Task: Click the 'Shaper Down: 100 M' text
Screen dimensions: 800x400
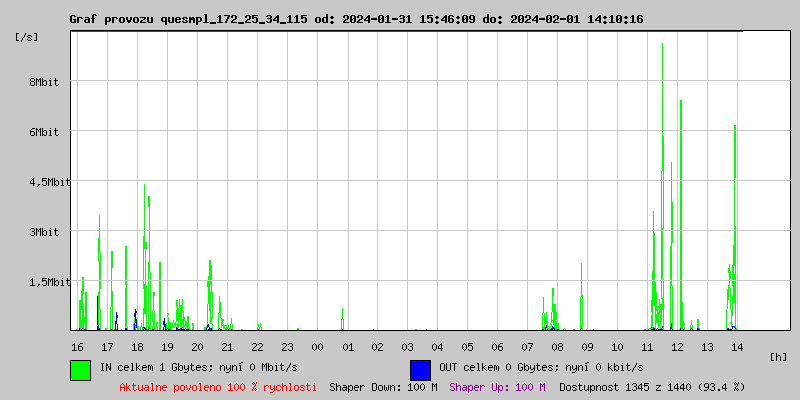Action: pos(383,387)
